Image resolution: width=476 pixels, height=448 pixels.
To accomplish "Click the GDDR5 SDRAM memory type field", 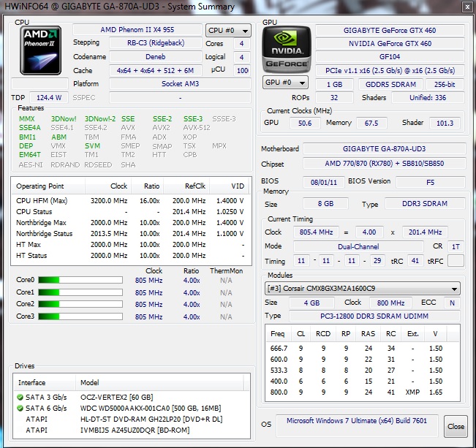I will 390,85.
